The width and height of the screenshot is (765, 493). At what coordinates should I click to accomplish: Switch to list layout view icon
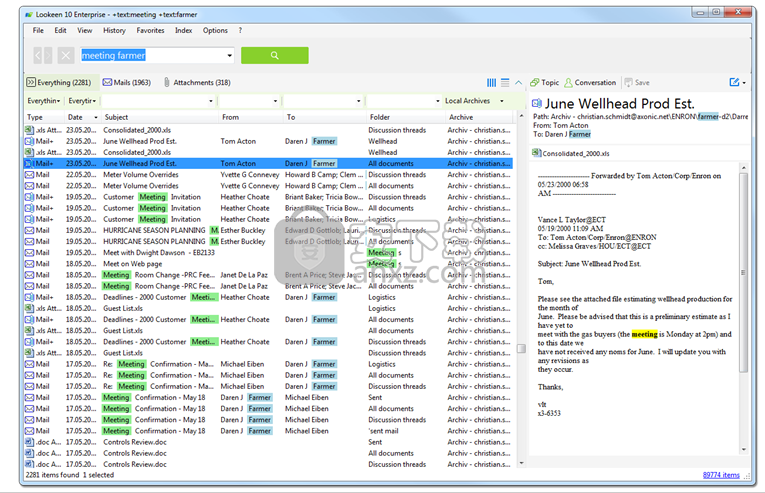point(505,82)
